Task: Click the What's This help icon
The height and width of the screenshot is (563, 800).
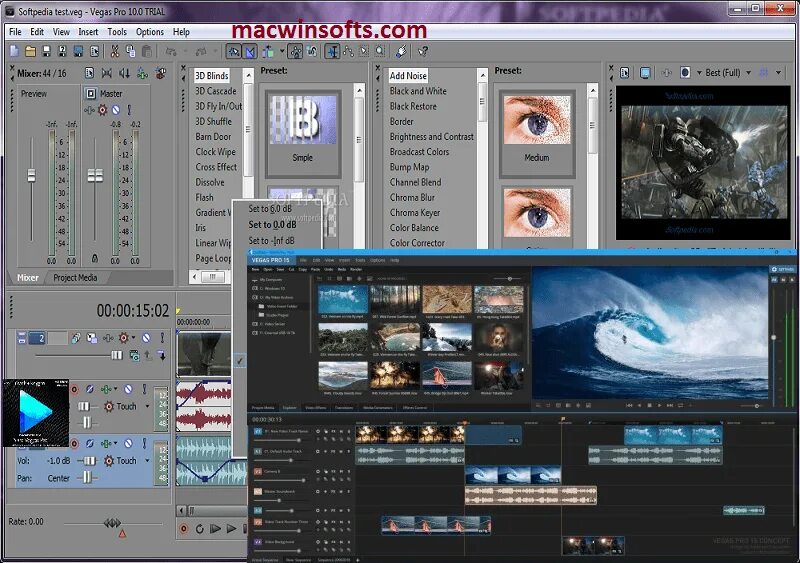Action: (423, 51)
